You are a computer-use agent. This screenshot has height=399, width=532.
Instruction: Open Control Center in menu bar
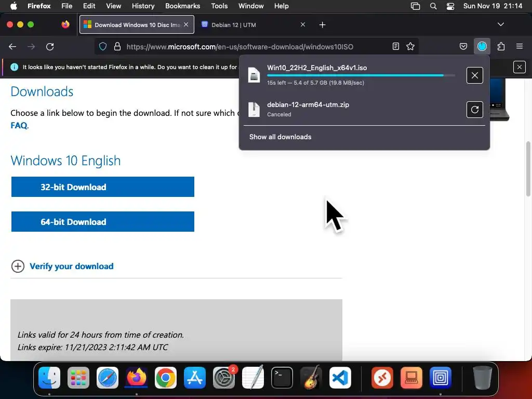point(450,6)
